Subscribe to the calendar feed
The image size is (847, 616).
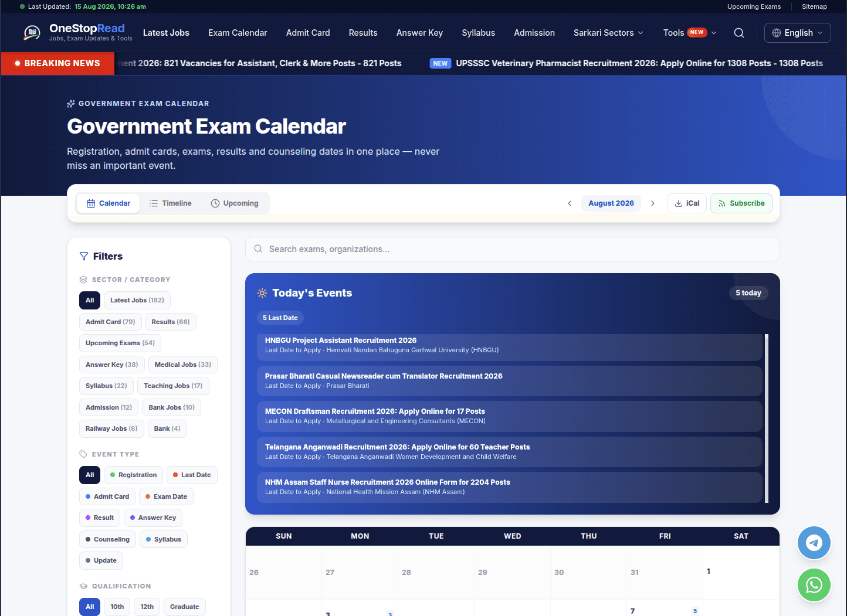tap(741, 203)
